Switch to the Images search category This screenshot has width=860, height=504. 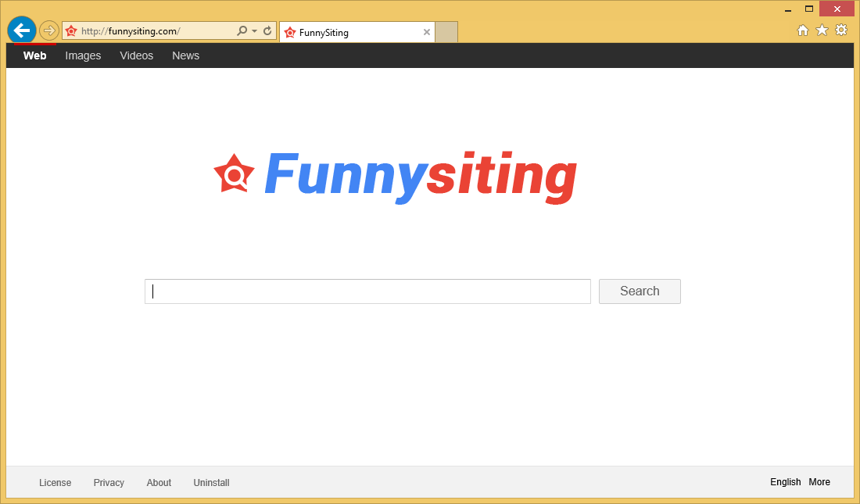[x=83, y=55]
